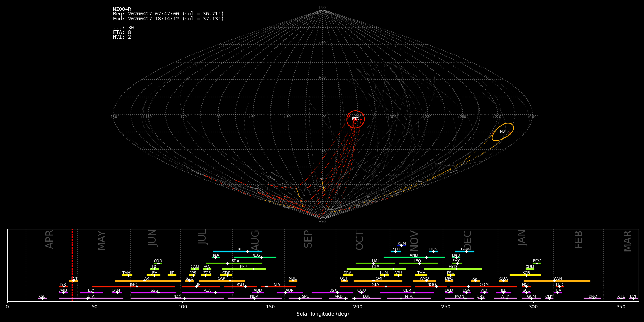644x322 pixels.
Task: Click the 'ETA: 8' count line
Action: pyautogui.click(x=122, y=33)
